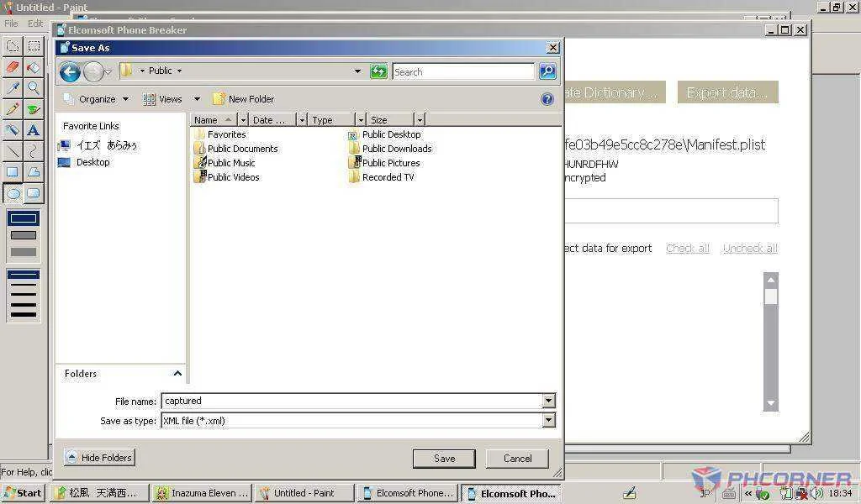
Task: Open Paint's Edit menu
Action: (x=35, y=23)
